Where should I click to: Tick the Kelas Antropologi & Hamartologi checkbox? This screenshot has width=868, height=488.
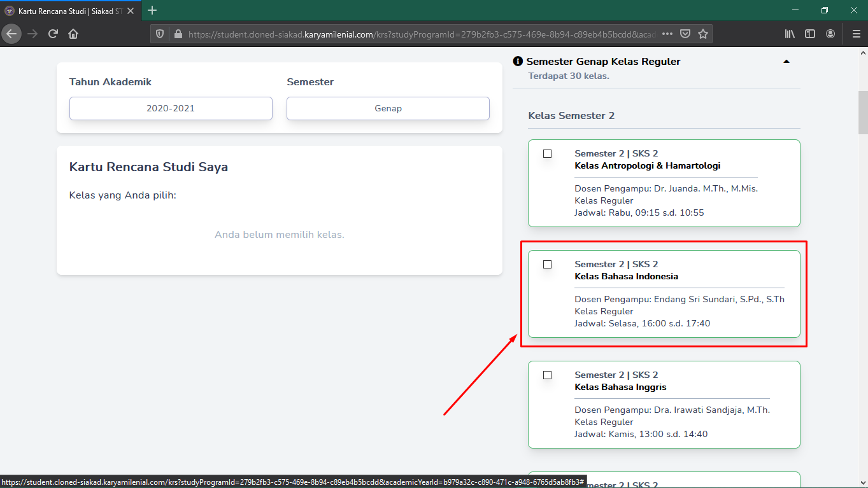(547, 153)
